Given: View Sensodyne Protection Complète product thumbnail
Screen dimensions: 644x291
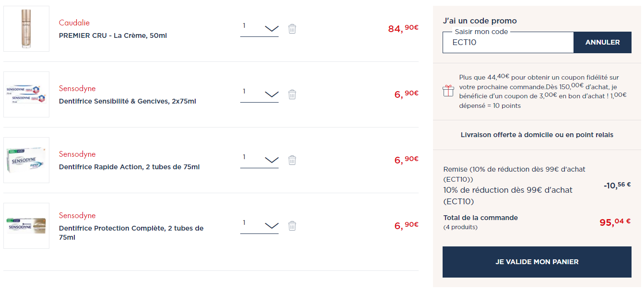Looking at the screenshot, I should coord(26,226).
